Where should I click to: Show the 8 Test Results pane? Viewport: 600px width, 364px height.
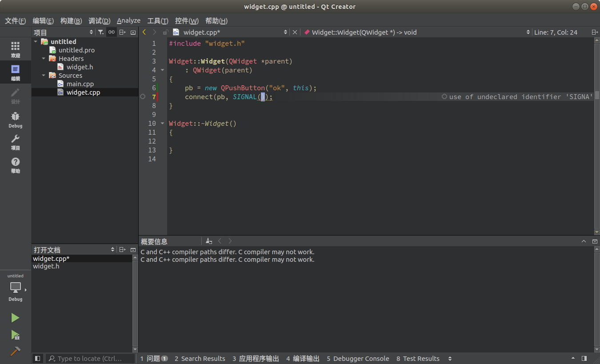[x=418, y=358]
